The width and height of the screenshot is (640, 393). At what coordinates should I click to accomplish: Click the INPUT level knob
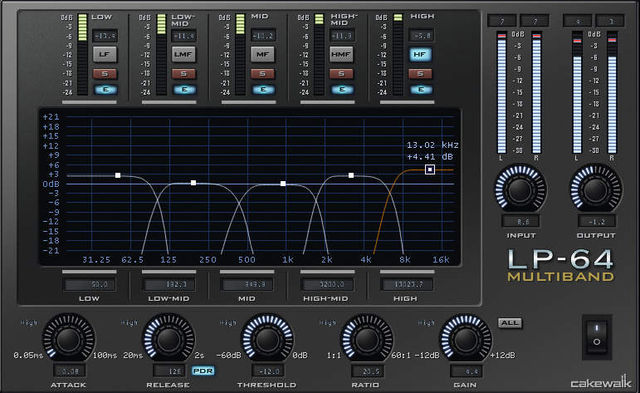tap(520, 189)
